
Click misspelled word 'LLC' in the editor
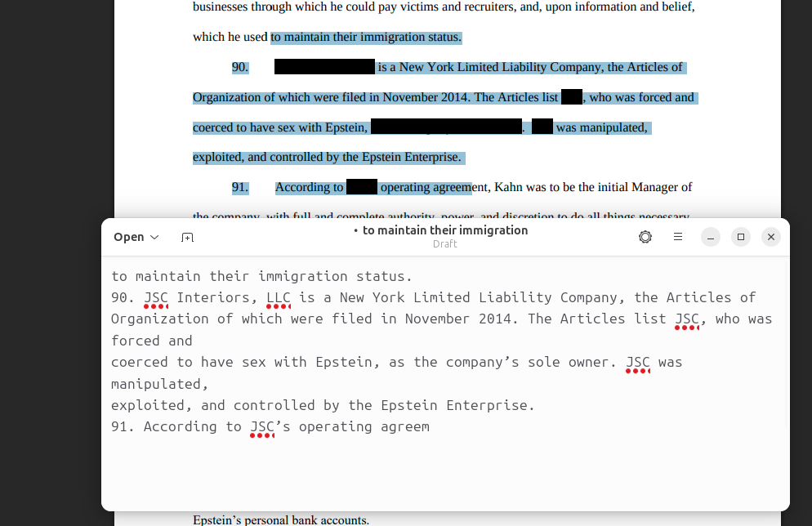[x=279, y=297]
